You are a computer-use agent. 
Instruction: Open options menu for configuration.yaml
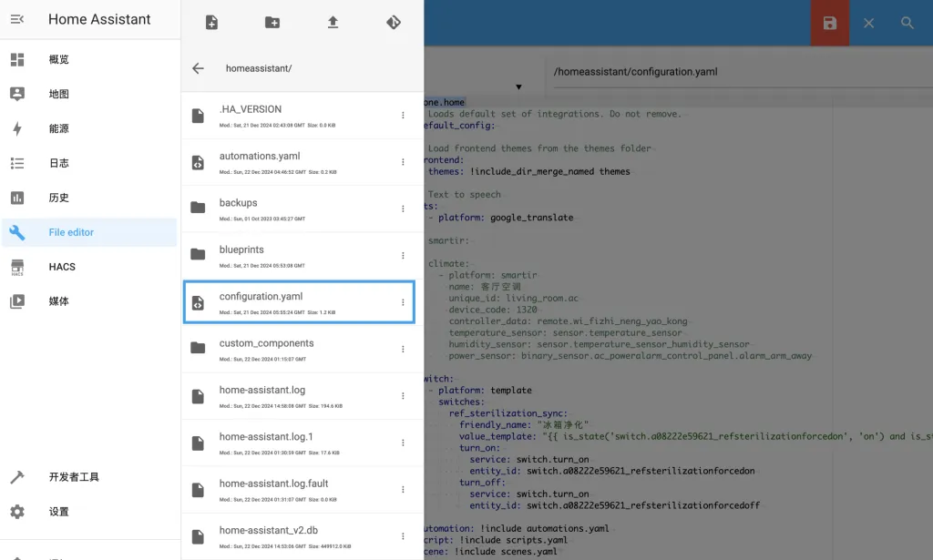click(x=403, y=302)
